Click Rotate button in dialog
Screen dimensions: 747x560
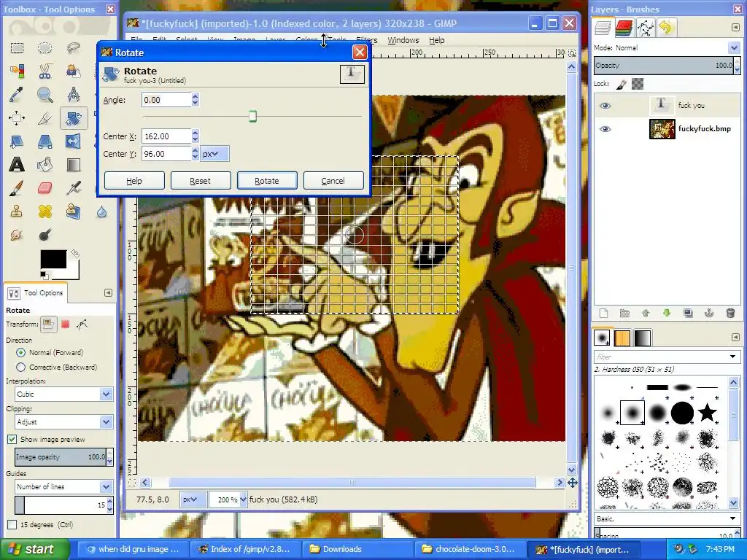click(x=267, y=181)
